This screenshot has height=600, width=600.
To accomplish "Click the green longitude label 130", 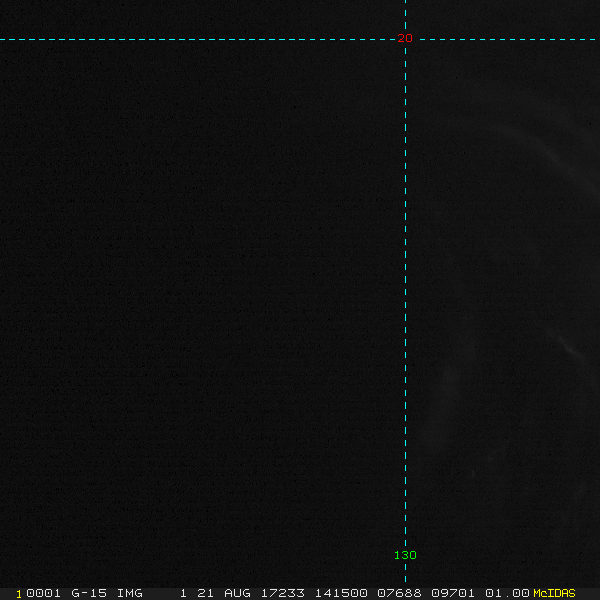I will (x=405, y=555).
